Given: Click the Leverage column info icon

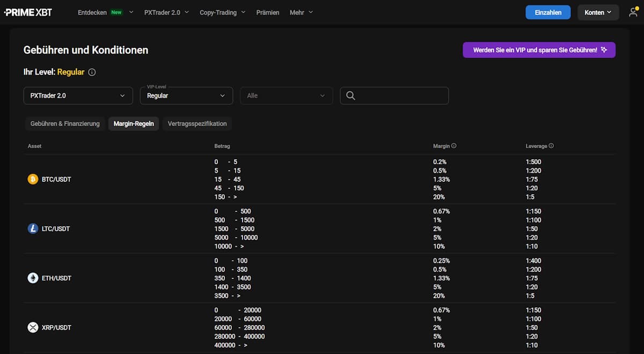Looking at the screenshot, I should pyautogui.click(x=551, y=146).
